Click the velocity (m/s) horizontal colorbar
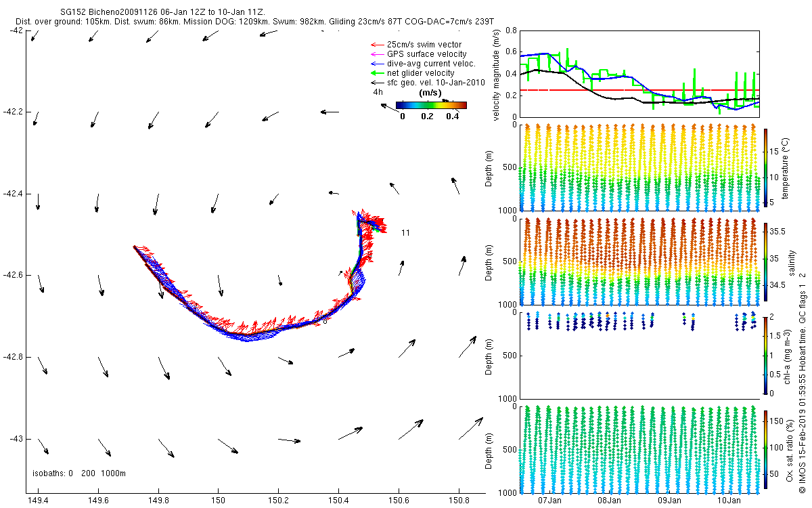 click(x=432, y=105)
